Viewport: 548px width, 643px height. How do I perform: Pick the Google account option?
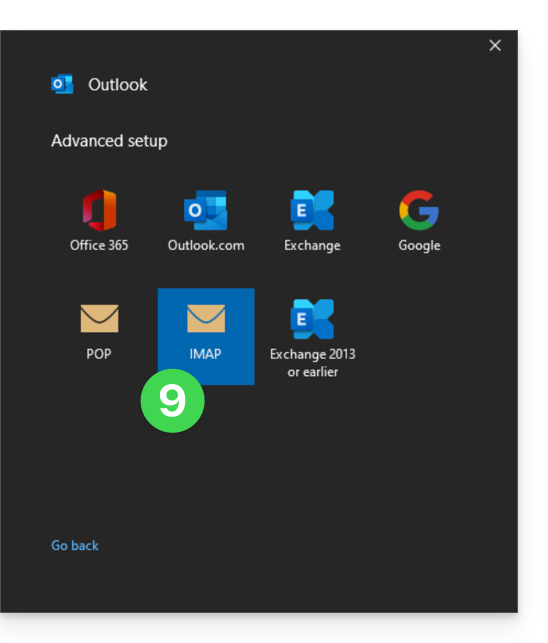pyautogui.click(x=419, y=221)
